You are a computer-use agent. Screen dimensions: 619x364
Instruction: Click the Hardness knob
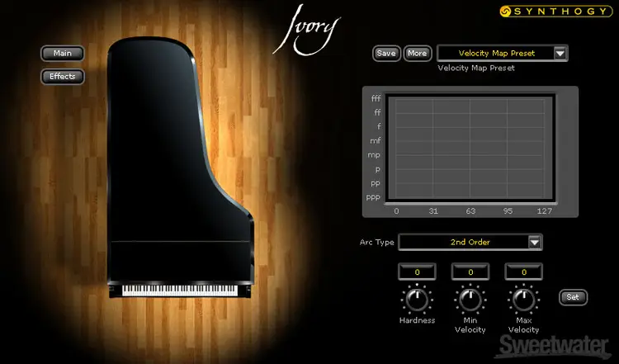[417, 300]
